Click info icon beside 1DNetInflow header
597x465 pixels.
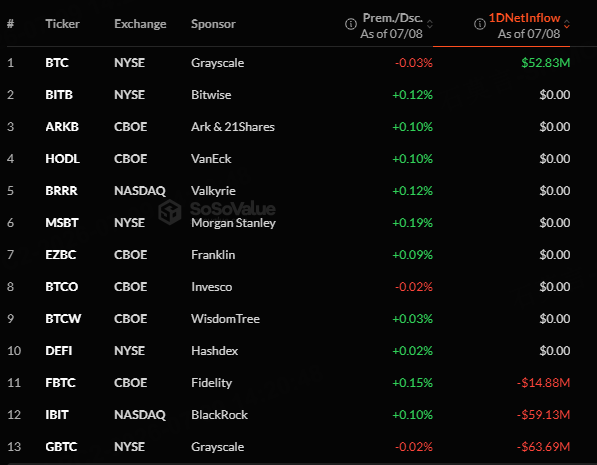click(x=480, y=24)
